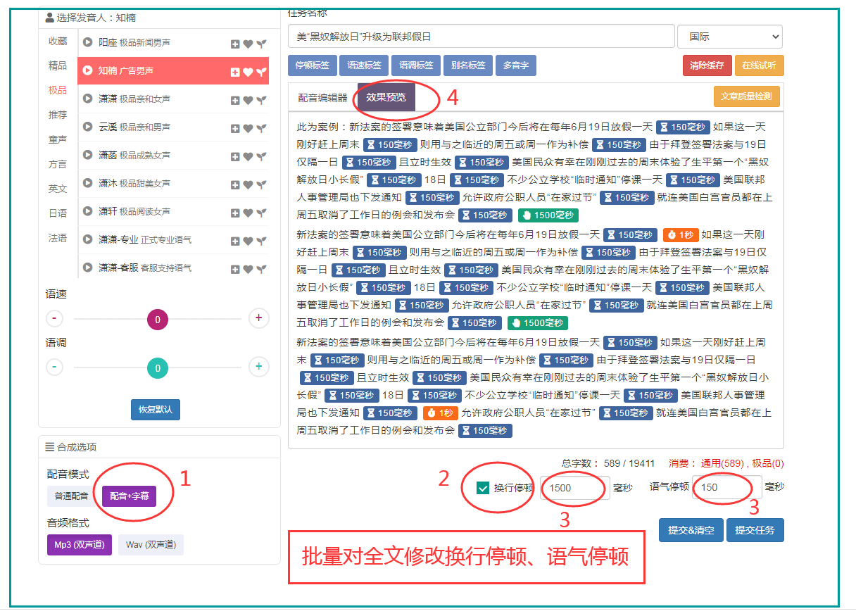856x616 pixels.
Task: Increase 语速 with the plus button
Action: 258,318
